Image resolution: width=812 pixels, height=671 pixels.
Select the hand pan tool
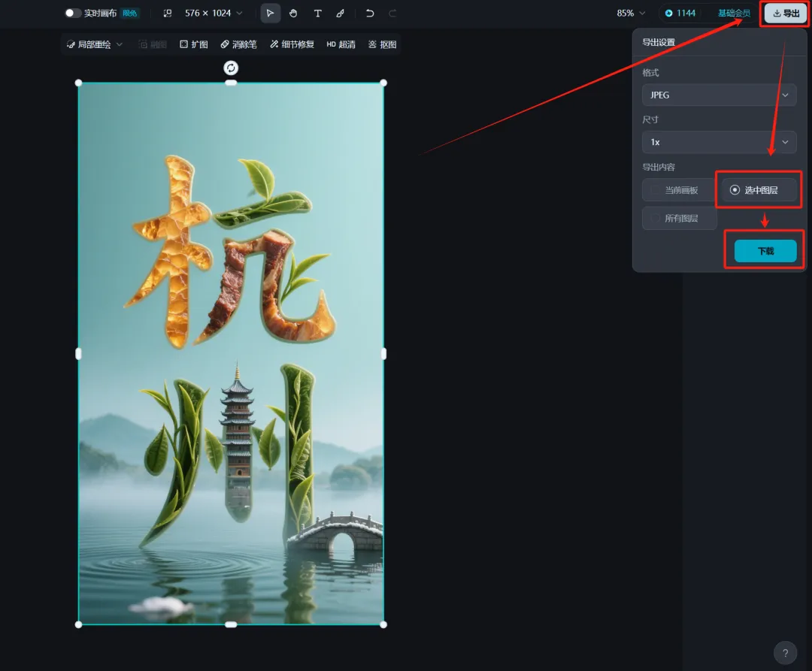click(293, 14)
